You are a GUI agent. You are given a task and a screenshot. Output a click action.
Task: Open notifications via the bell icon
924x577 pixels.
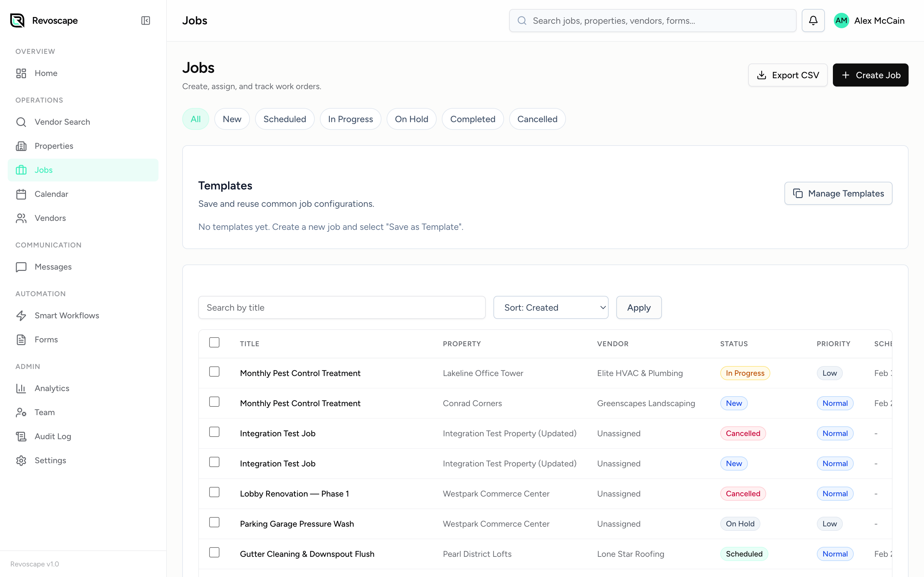click(x=813, y=20)
